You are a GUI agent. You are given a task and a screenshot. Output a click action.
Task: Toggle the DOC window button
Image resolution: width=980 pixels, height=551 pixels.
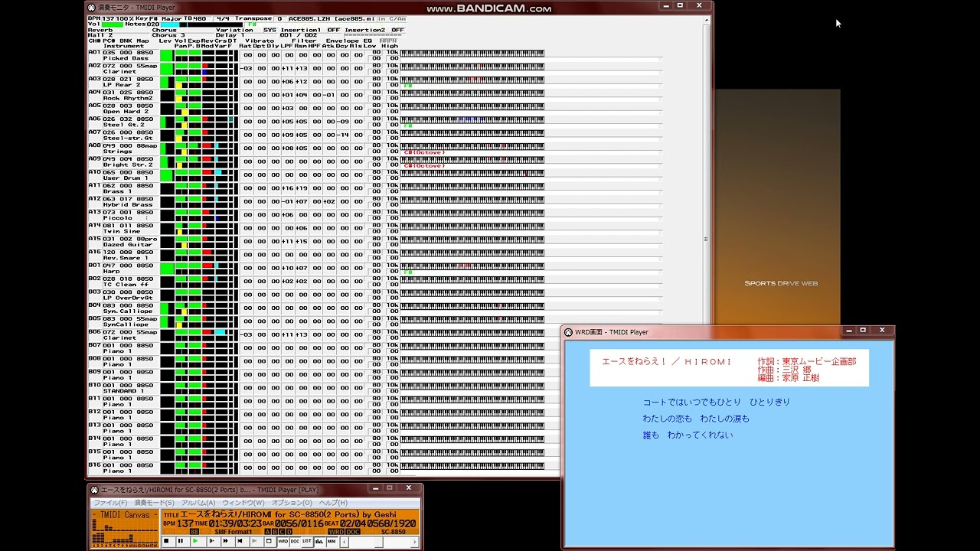(x=295, y=541)
